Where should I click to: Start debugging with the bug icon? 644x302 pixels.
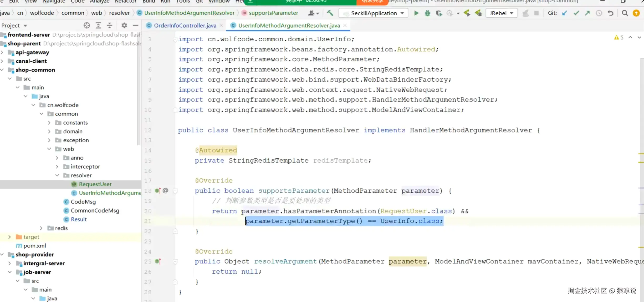pyautogui.click(x=427, y=13)
